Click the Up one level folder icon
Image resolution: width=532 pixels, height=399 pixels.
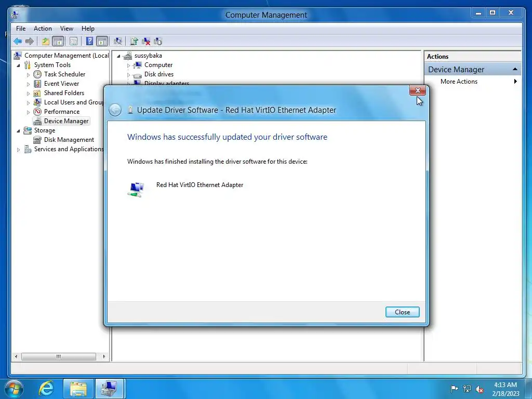(x=46, y=42)
